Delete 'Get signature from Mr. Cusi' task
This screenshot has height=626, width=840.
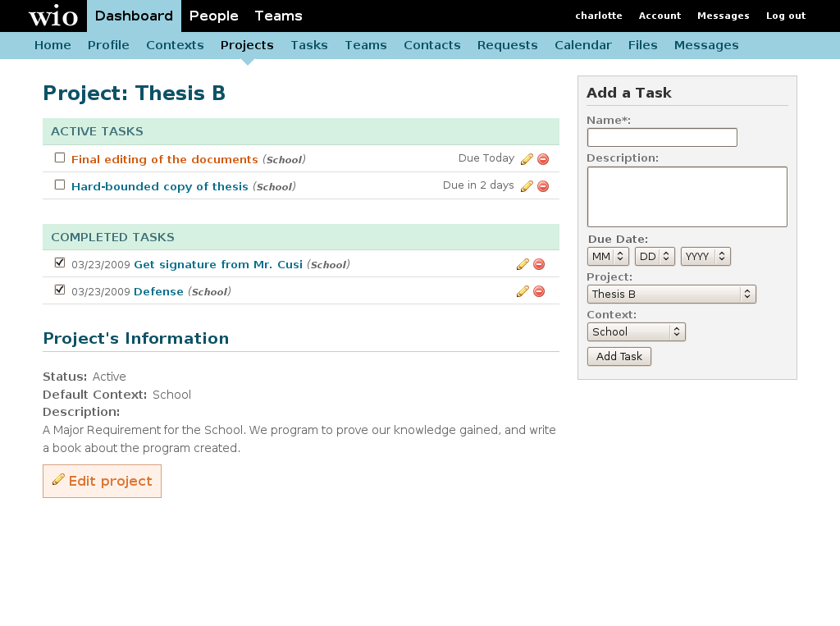click(539, 264)
